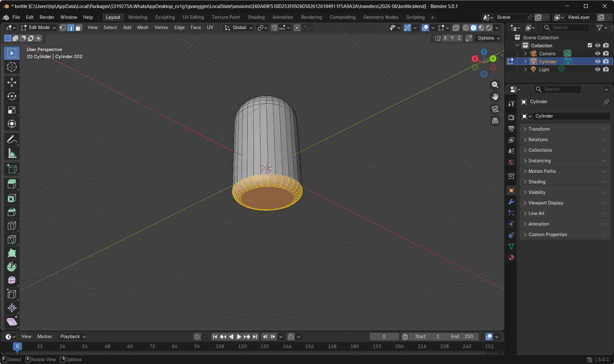Expand the Viewport Display section
This screenshot has width=614, height=364.
pyautogui.click(x=546, y=203)
